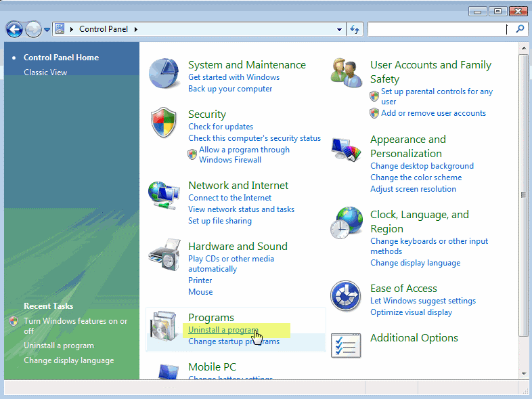This screenshot has width=532, height=399.
Task: Open User Accounts and Family Safety
Action: click(x=431, y=72)
